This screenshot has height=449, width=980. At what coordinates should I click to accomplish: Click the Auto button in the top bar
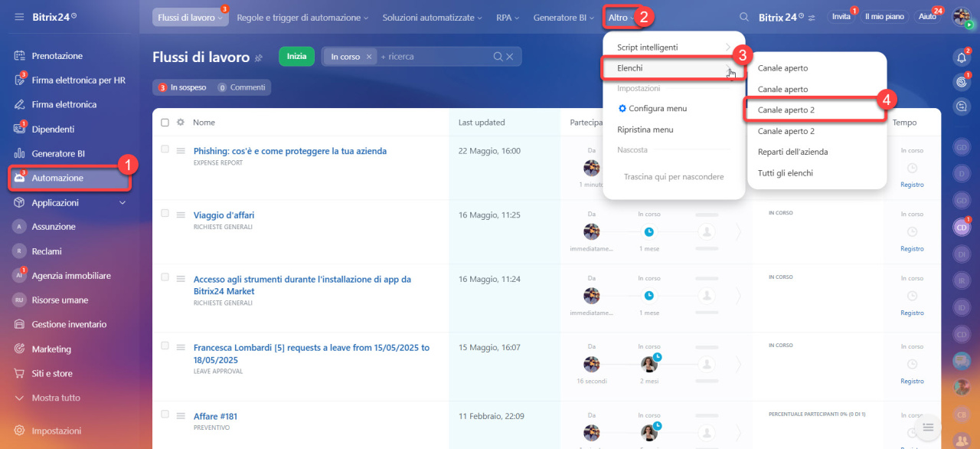pos(927,17)
